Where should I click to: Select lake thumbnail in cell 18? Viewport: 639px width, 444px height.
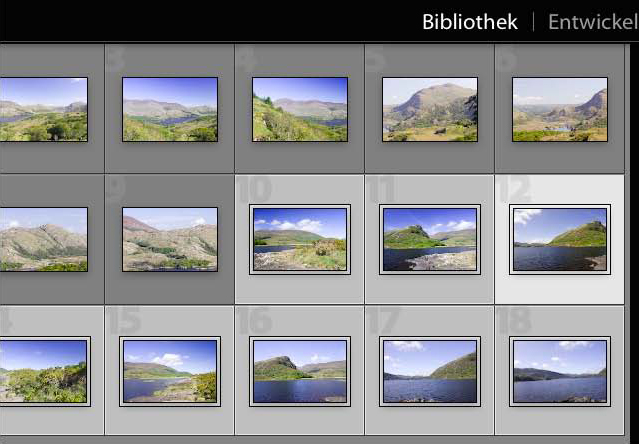click(560, 371)
